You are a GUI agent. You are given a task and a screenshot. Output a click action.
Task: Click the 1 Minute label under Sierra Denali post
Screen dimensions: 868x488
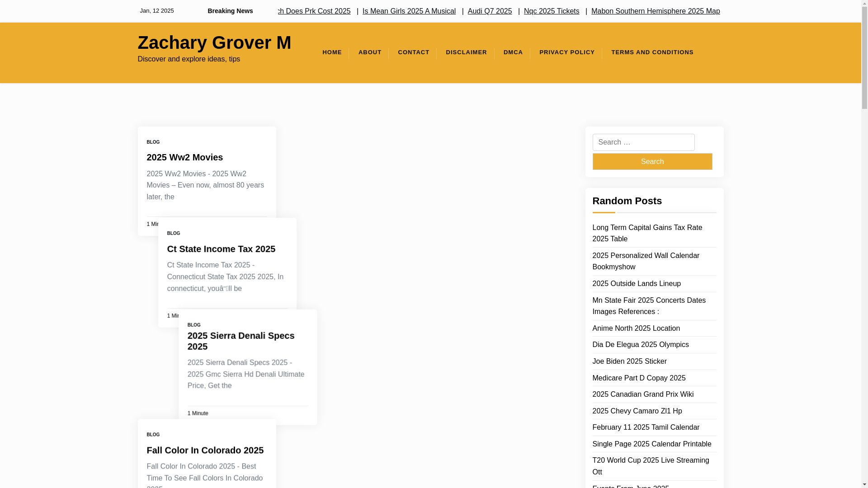198,413
